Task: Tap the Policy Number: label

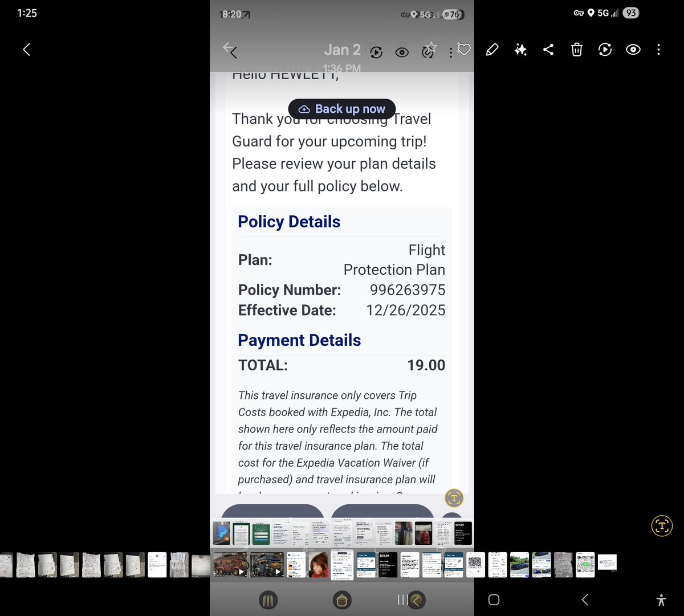Action: point(290,289)
